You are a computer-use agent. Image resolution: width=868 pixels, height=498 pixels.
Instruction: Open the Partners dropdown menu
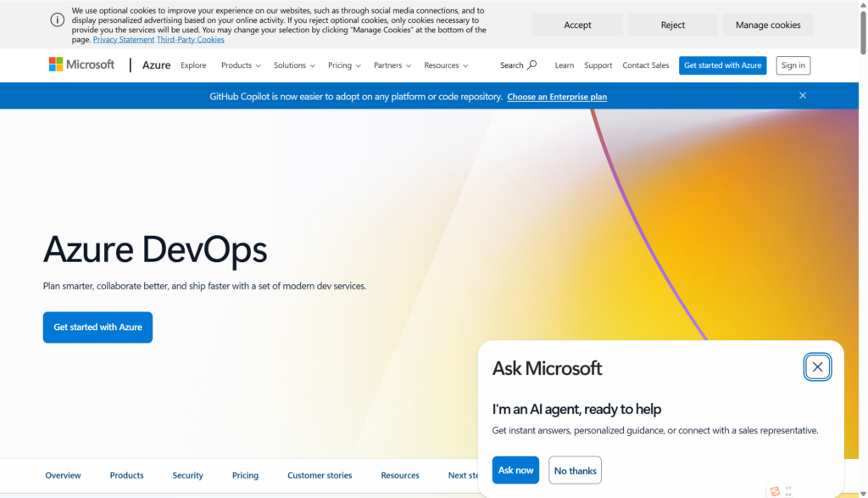(392, 65)
